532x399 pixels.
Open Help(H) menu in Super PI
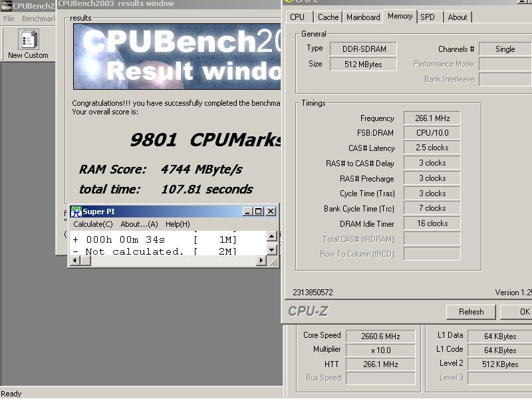point(178,224)
